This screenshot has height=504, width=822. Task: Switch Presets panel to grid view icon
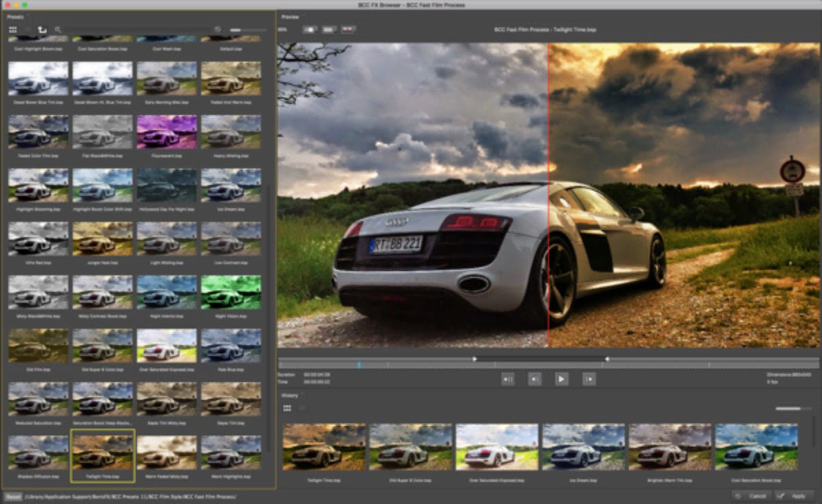point(12,29)
